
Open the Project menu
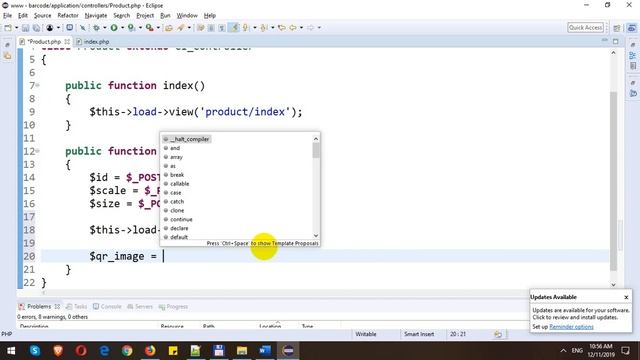tap(145, 16)
